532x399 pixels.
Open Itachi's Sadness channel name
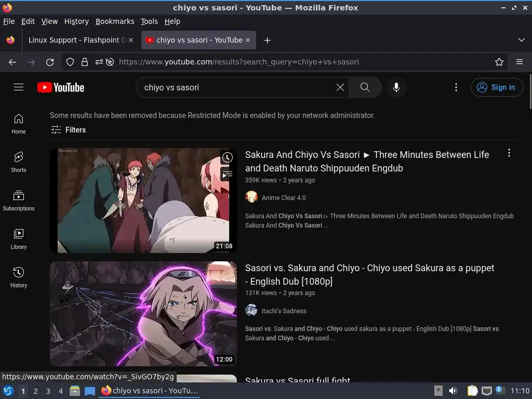click(x=284, y=311)
